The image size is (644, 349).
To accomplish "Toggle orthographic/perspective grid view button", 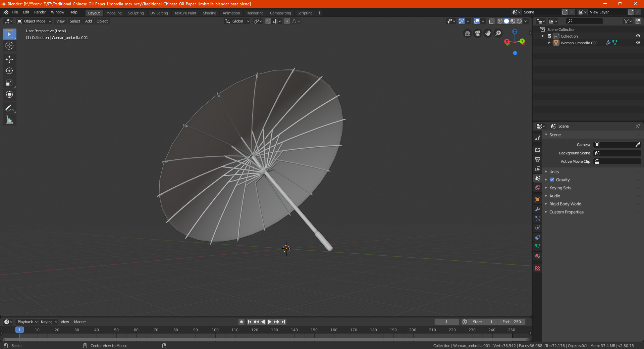I will pos(468,33).
